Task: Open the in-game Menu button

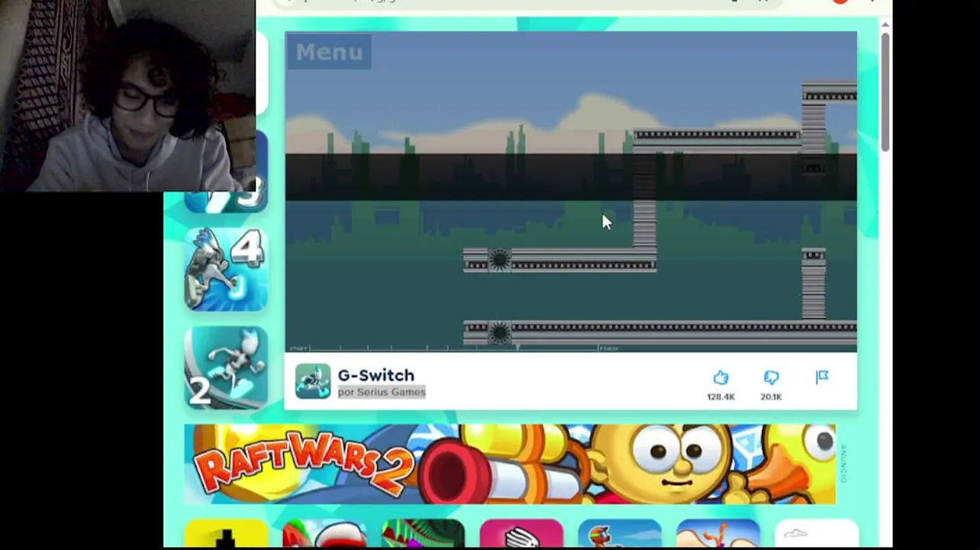Action: pyautogui.click(x=330, y=52)
